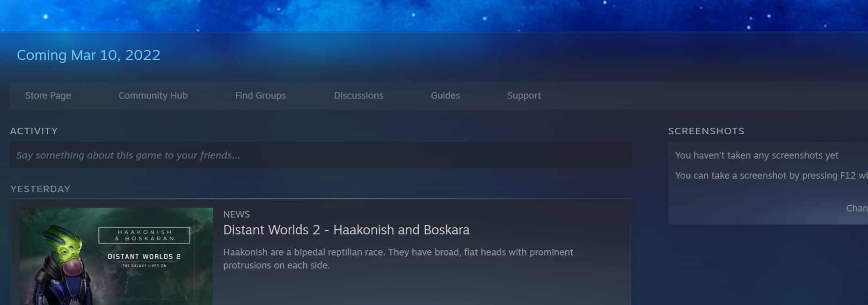Click the activity status input field
Image resolution: width=868 pixels, height=305 pixels.
pos(321,155)
